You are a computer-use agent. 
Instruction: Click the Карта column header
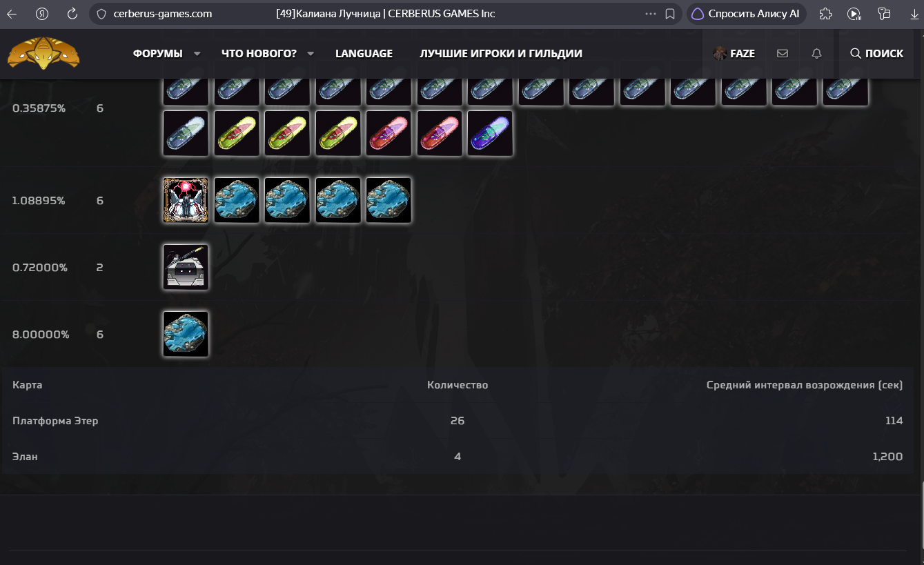pos(28,384)
